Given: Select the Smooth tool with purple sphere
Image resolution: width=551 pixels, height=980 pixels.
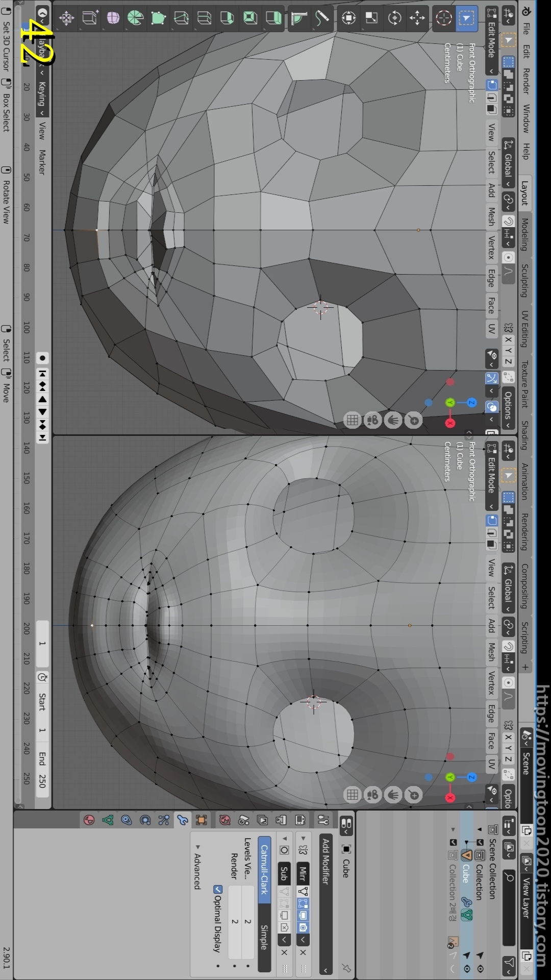Looking at the screenshot, I should coord(113,18).
